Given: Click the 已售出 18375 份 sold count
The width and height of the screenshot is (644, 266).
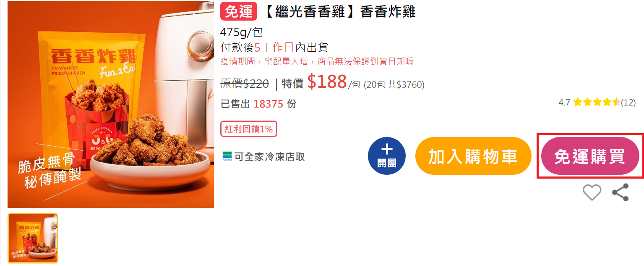Looking at the screenshot, I should pyautogui.click(x=258, y=104).
